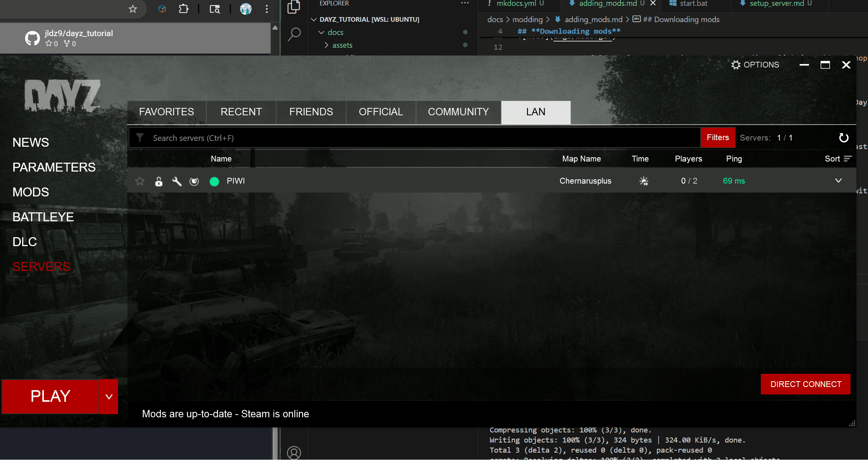The height and width of the screenshot is (460, 868).
Task: Click the BattlEye icon on PIWI row
Action: [x=194, y=181]
